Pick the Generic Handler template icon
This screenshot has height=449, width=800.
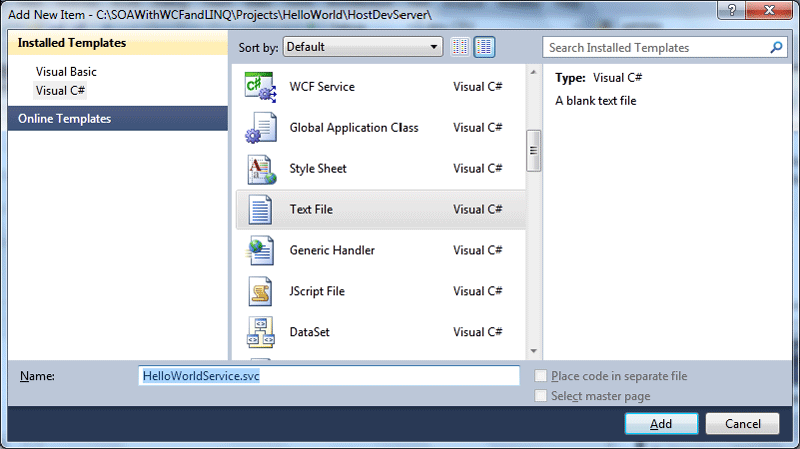click(260, 251)
